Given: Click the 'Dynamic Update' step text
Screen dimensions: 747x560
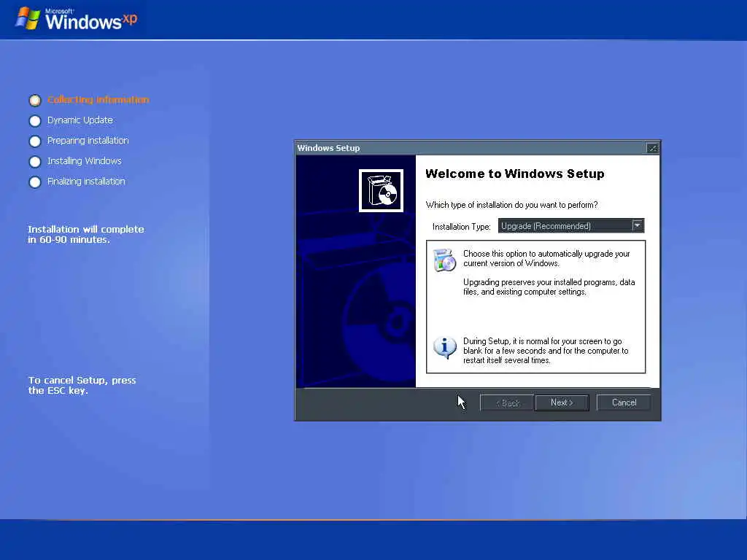Looking at the screenshot, I should tap(80, 120).
